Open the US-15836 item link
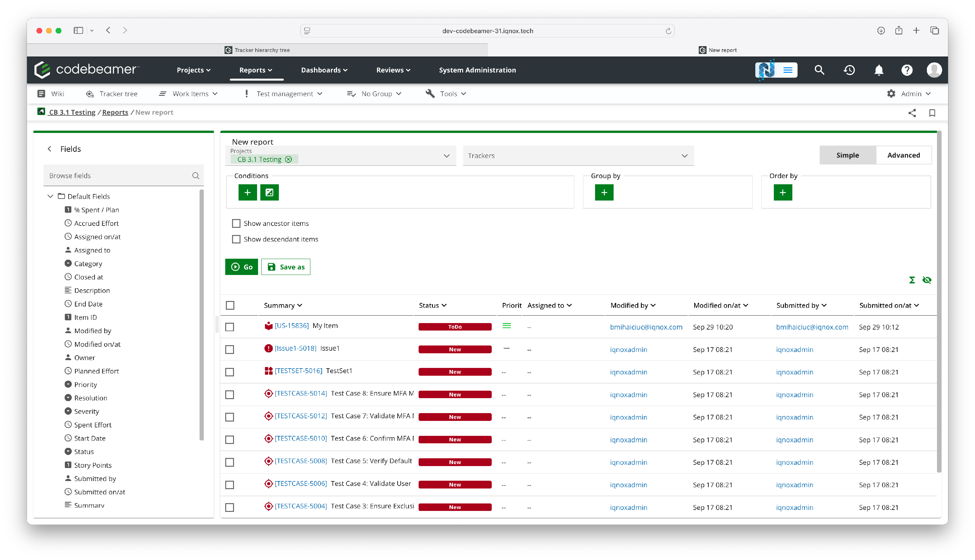Image resolution: width=975 pixels, height=560 pixels. (292, 326)
